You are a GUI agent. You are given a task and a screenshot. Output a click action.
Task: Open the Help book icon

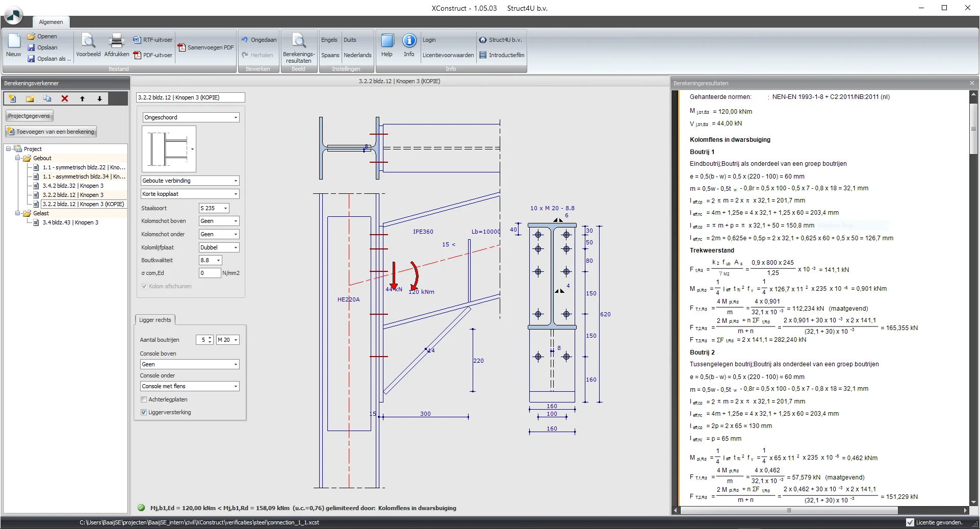click(387, 41)
